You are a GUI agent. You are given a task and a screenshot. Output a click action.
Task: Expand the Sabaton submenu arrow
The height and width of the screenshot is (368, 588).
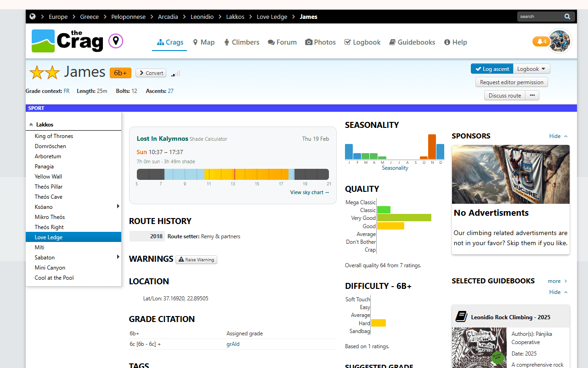[118, 257]
